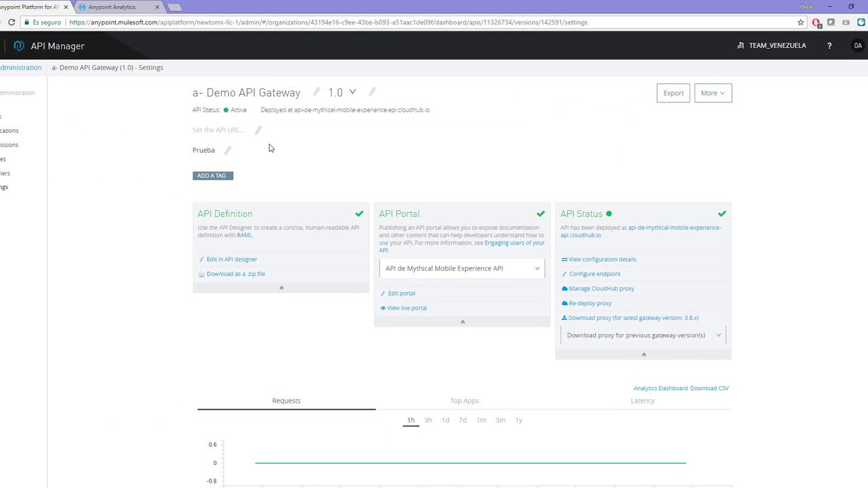Click the Export button

coord(673,93)
